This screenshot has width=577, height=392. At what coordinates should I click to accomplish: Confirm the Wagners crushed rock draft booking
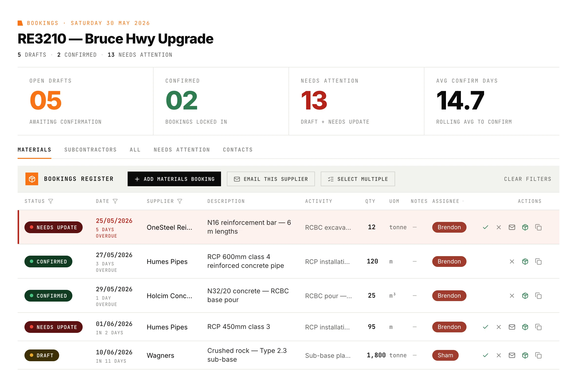point(485,355)
